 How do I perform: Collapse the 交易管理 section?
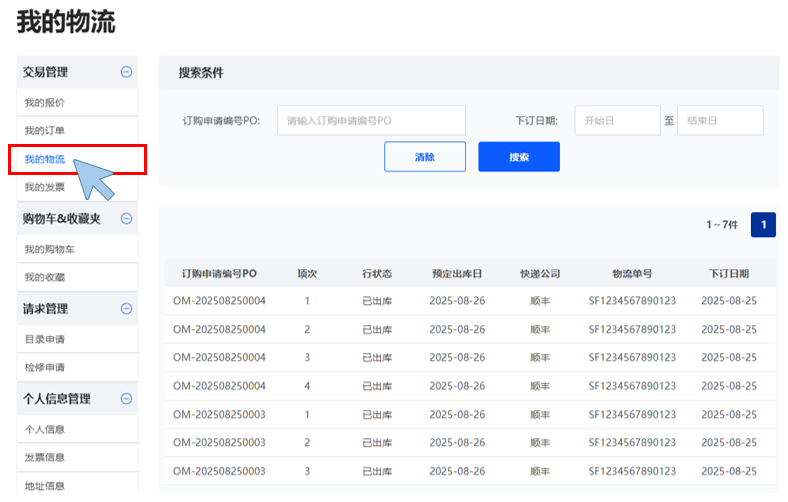click(x=126, y=72)
